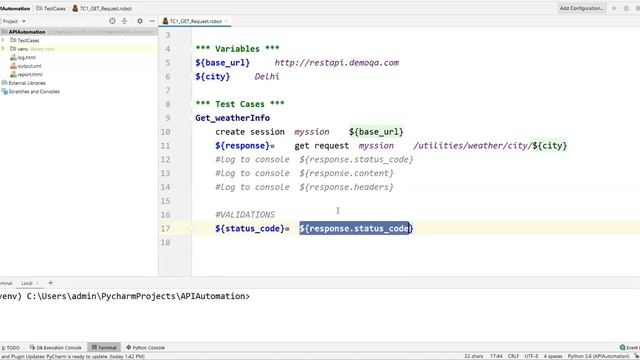Close the Local terminal session tab
The width and height of the screenshot is (640, 360).
tap(38, 283)
